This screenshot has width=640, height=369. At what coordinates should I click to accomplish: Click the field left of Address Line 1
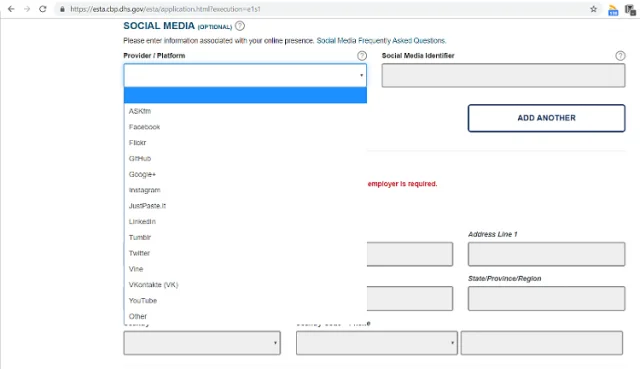(410, 254)
